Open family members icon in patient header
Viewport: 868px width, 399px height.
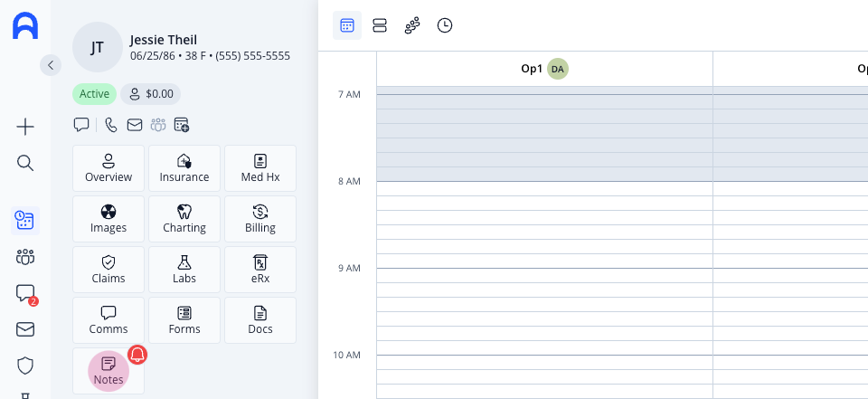[157, 125]
